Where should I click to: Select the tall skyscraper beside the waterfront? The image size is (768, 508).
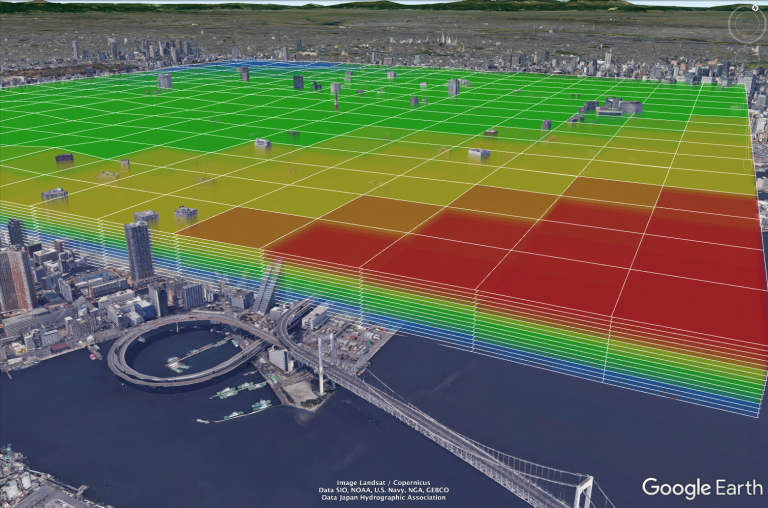pos(138,250)
